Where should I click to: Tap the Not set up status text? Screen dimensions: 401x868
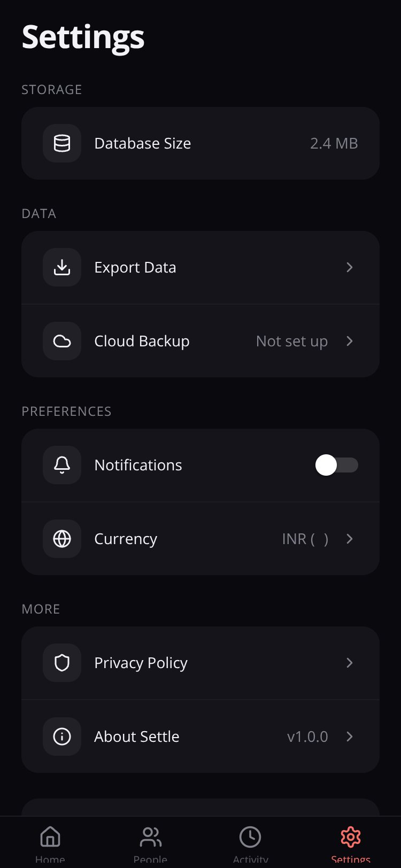click(292, 341)
